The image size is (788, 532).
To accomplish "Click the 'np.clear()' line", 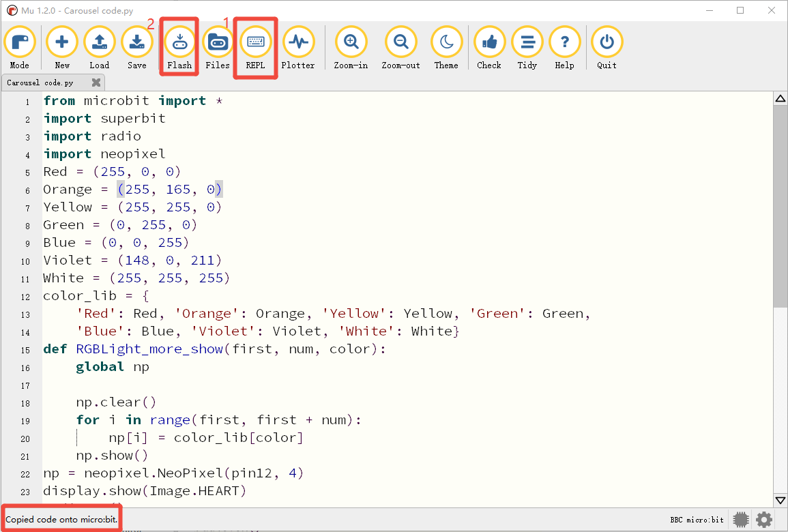I will [x=116, y=402].
